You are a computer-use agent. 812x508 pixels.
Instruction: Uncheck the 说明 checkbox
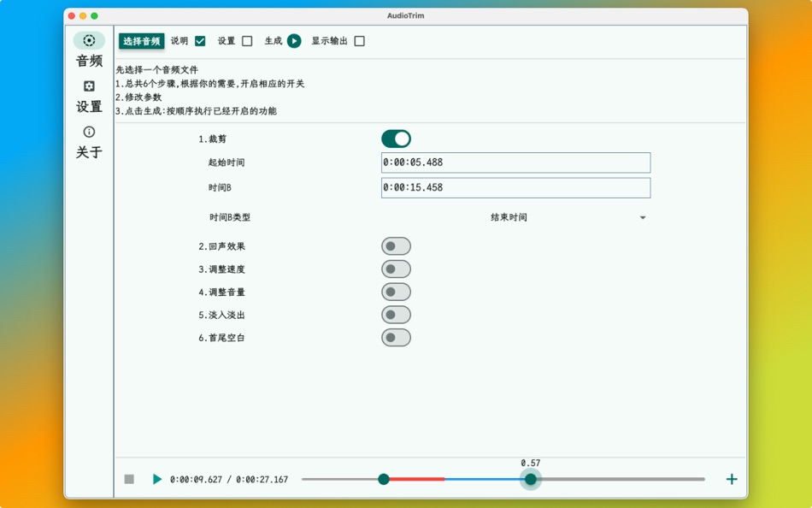pos(199,40)
